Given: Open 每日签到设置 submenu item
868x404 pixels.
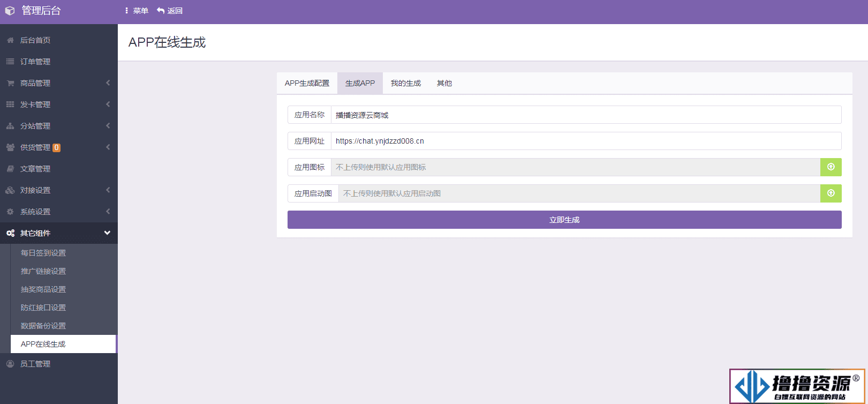Looking at the screenshot, I should 63,253.
